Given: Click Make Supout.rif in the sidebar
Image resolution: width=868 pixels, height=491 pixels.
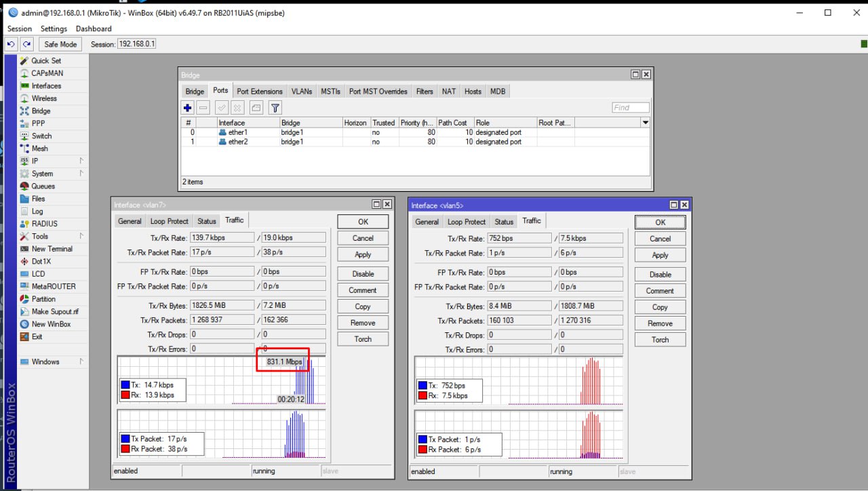Looking at the screenshot, I should tap(55, 312).
